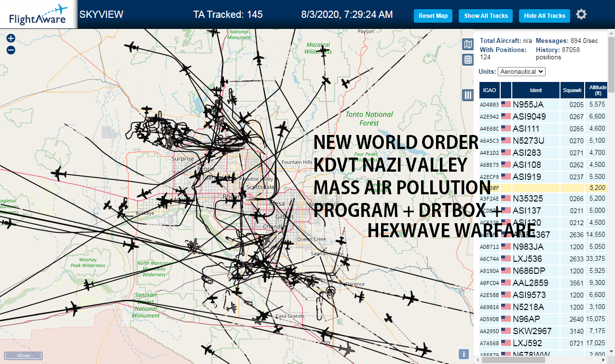Click the Fountain Hills map label
Viewport: 615px width, 364px height.
[297, 162]
